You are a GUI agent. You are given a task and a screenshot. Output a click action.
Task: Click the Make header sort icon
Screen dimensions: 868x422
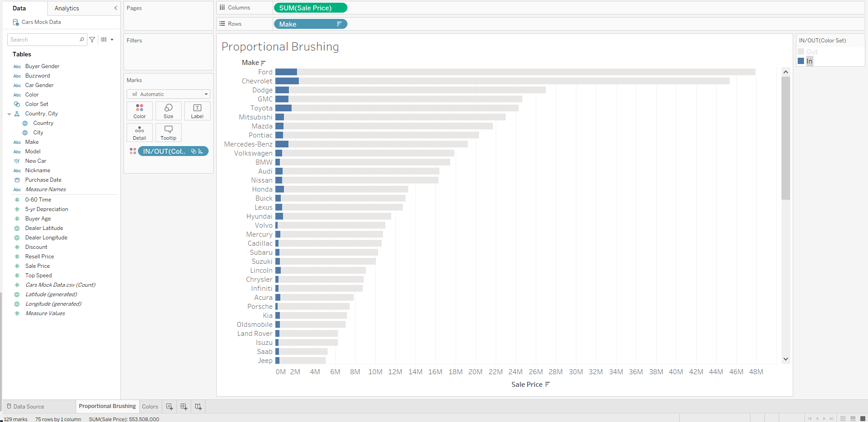pos(263,63)
